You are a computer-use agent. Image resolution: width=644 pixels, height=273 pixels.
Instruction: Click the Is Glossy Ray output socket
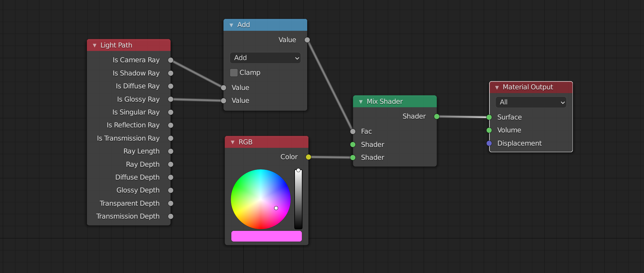click(x=171, y=99)
